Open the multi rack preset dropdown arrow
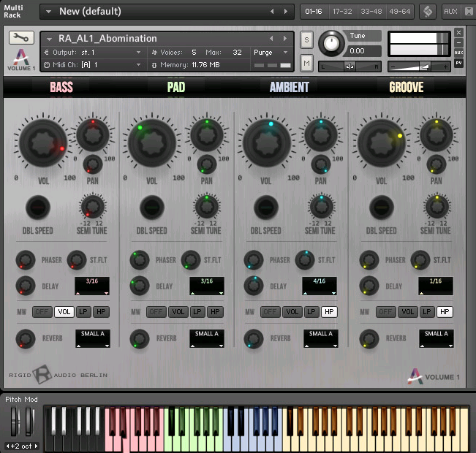476x453 pixels. point(48,12)
